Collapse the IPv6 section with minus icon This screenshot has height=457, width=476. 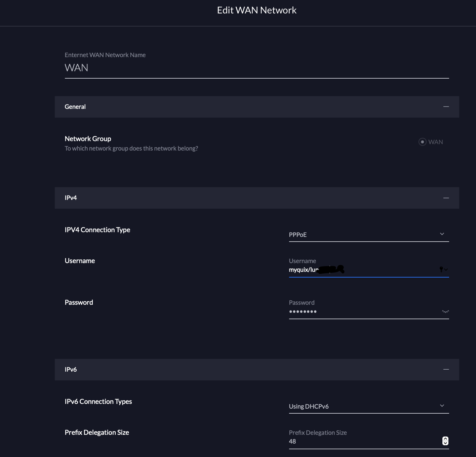coord(446,370)
